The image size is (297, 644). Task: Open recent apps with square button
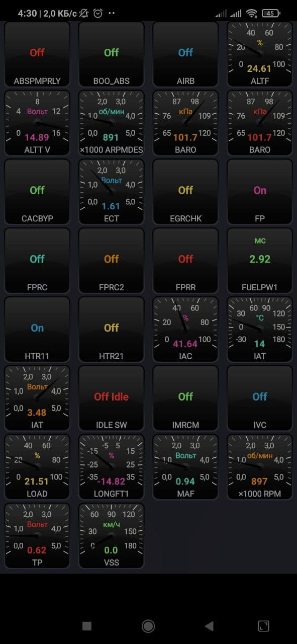coord(87,626)
